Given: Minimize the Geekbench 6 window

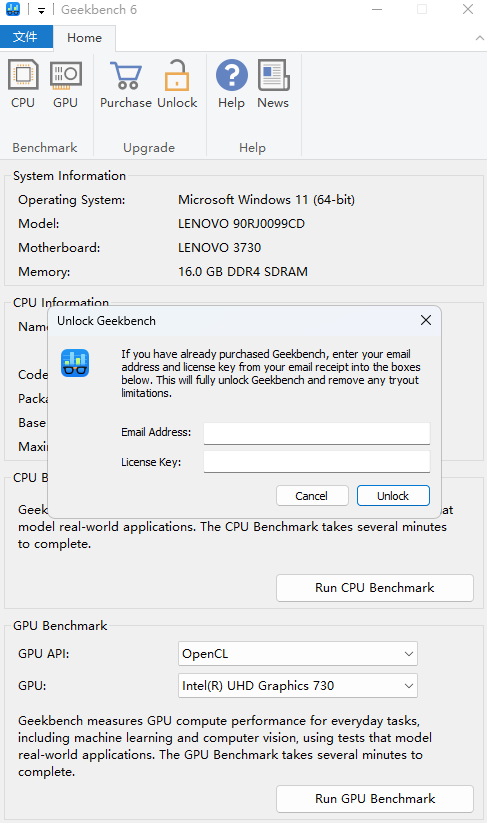Looking at the screenshot, I should click(x=377, y=9).
